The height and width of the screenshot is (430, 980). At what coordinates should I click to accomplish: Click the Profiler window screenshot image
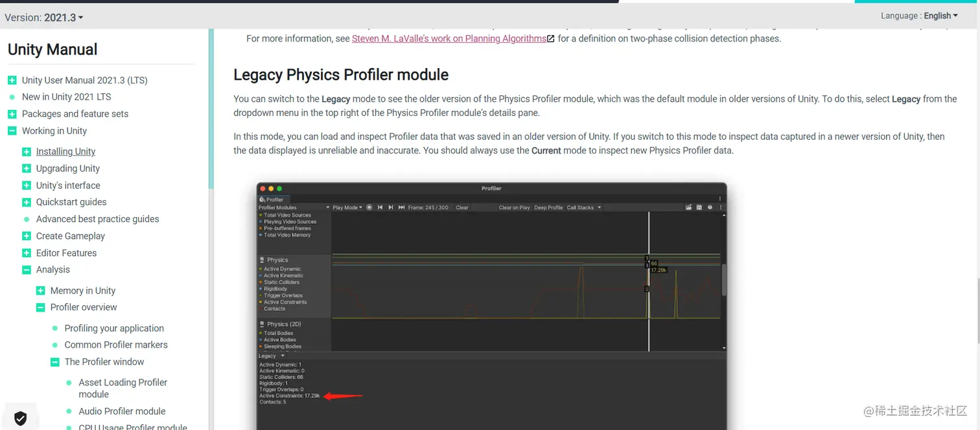coord(491,306)
